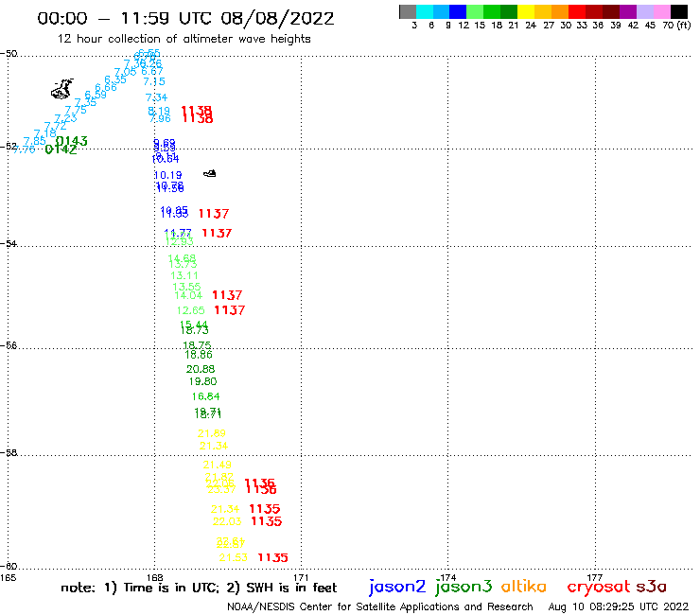
Task: Select the bright red swatch in the scale
Action: tap(577, 11)
